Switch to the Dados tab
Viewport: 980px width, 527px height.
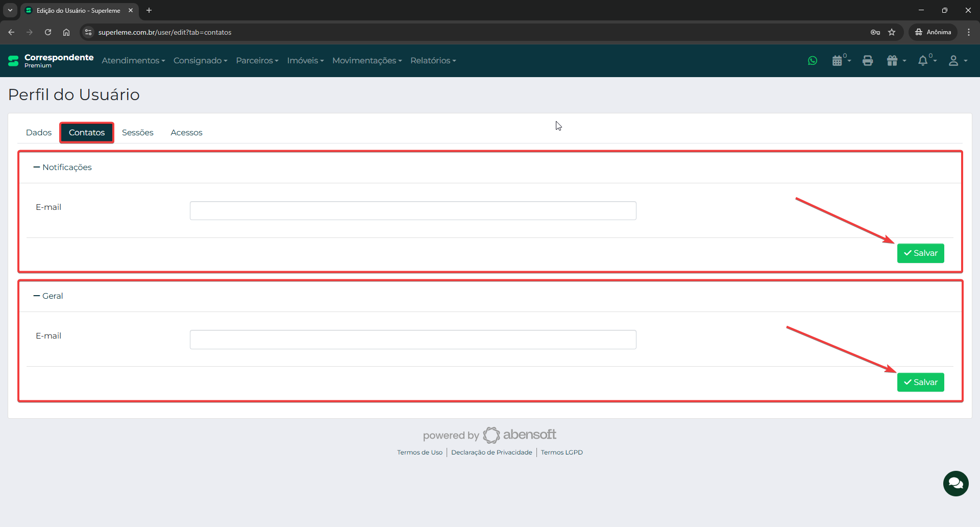[x=39, y=132]
